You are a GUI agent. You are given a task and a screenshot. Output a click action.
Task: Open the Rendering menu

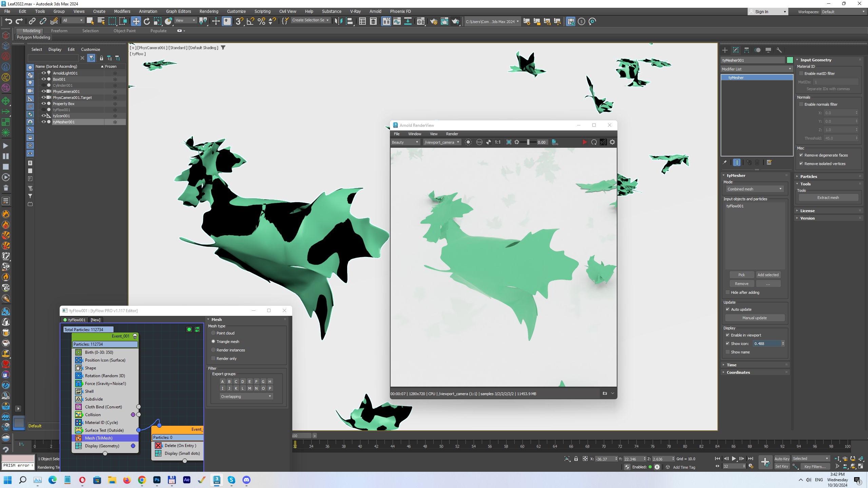pyautogui.click(x=209, y=11)
